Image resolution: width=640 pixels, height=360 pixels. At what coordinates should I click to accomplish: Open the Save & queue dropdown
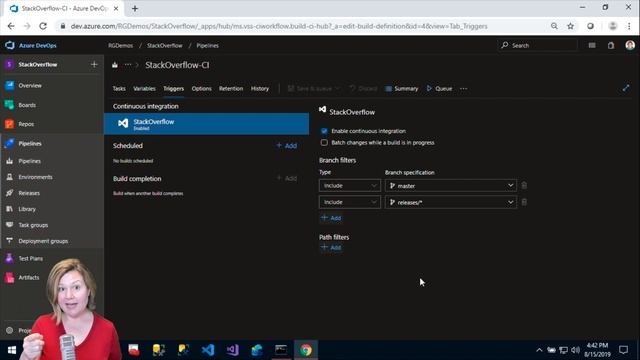pyautogui.click(x=313, y=89)
